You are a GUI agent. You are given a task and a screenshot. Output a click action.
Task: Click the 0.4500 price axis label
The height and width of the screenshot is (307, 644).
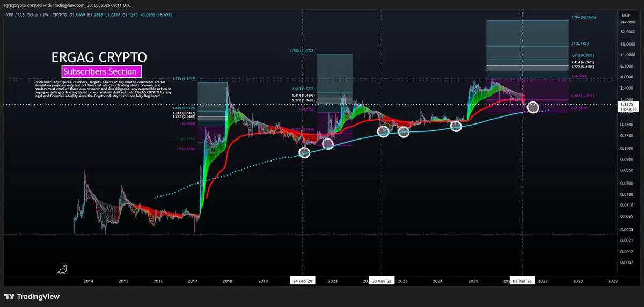pyautogui.click(x=628, y=125)
